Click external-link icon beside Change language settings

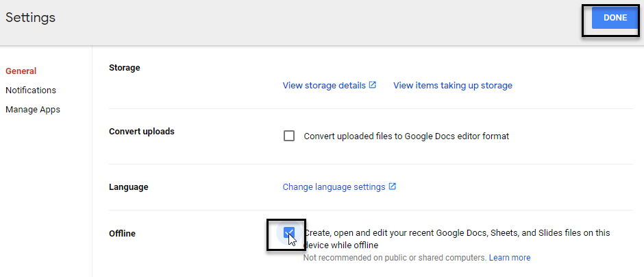point(393,186)
